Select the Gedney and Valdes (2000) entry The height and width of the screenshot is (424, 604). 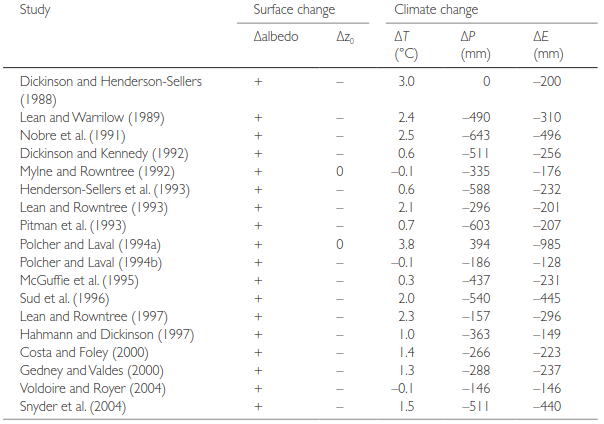92,371
